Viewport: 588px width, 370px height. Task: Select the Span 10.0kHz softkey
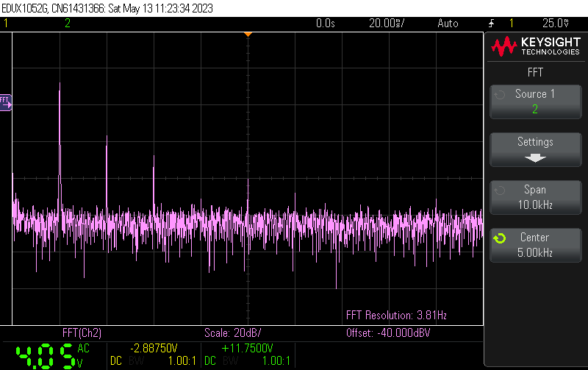(536, 197)
